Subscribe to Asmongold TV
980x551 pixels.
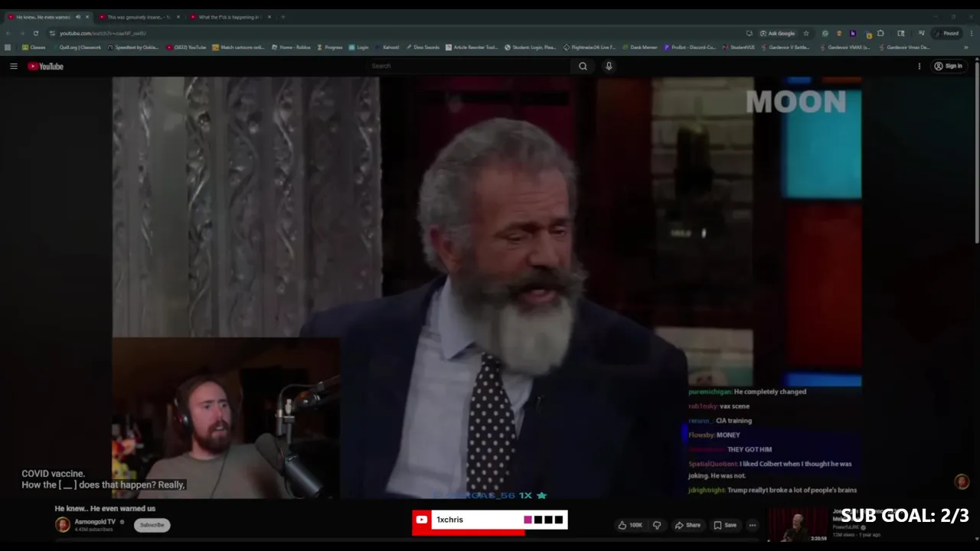152,525
